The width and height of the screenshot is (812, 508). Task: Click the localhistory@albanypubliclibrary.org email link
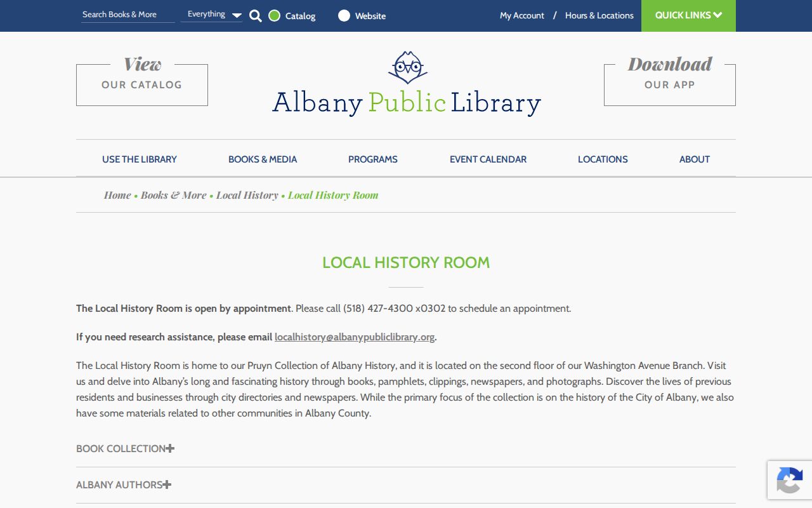tap(355, 337)
